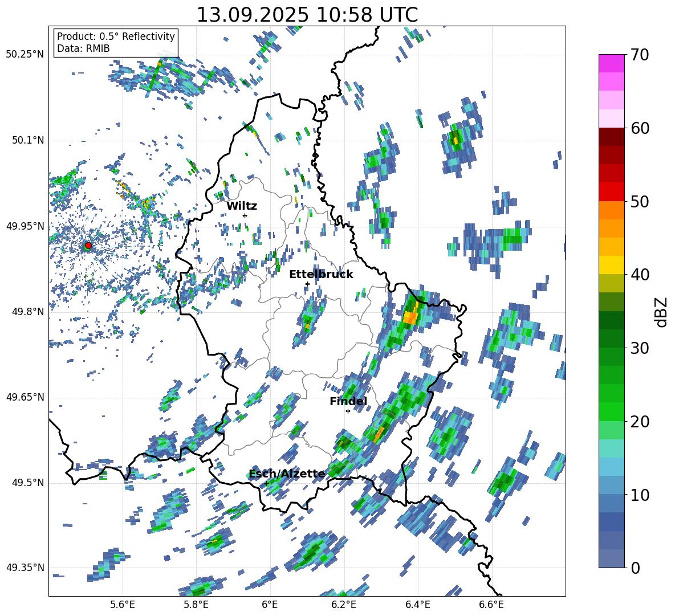Click the 50.25°N latitude label

26,55
